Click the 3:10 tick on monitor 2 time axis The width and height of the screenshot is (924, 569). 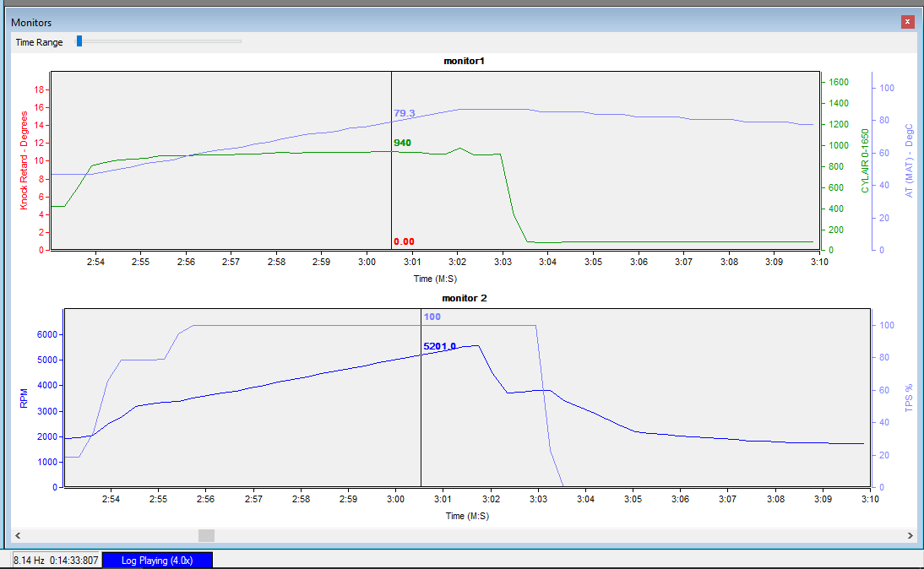coord(870,499)
